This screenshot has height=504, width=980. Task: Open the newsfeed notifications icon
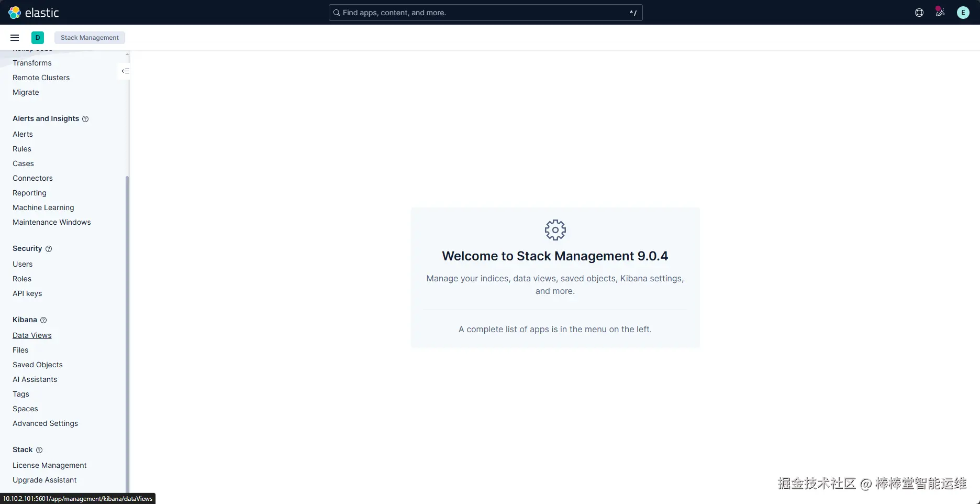coord(940,12)
